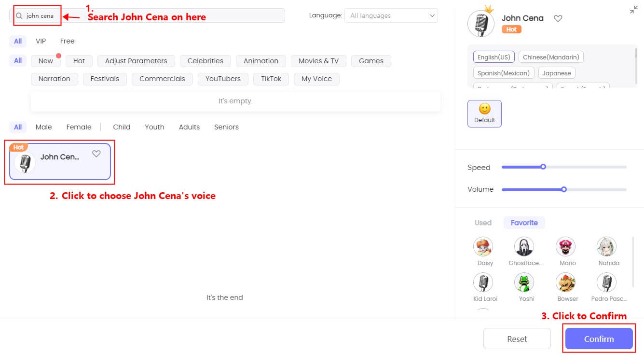Filter voices by Male
The width and height of the screenshot is (644, 354).
pyautogui.click(x=43, y=127)
